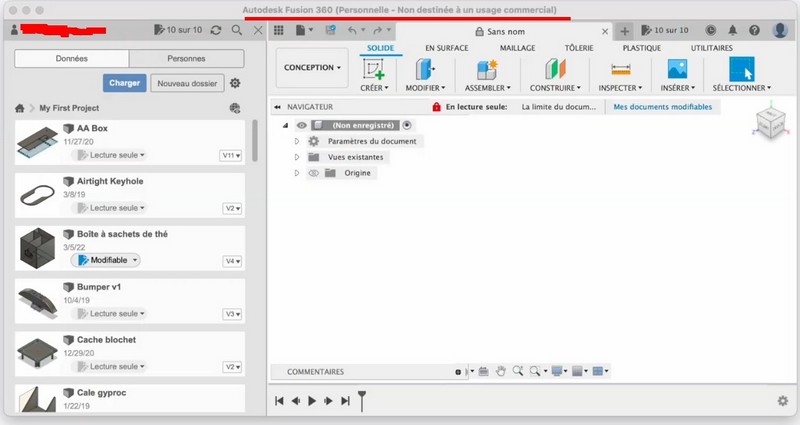Click the Charger button
The image size is (800, 425).
[x=124, y=84]
